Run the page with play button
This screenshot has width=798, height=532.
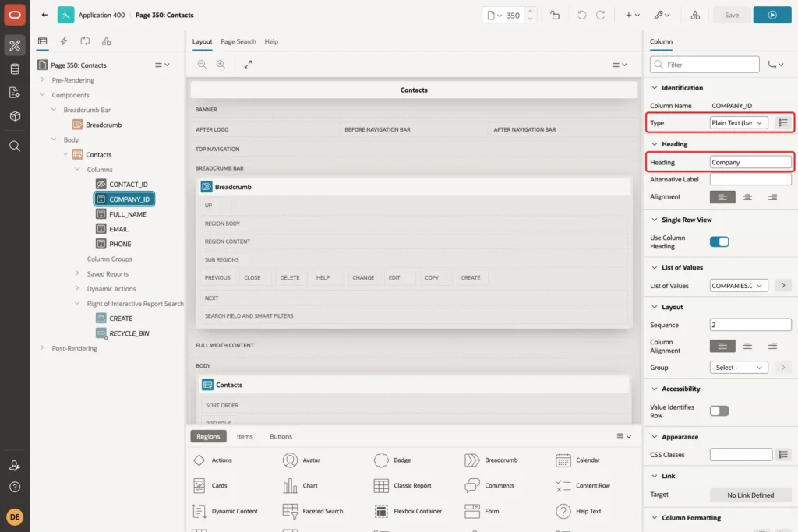click(x=772, y=16)
